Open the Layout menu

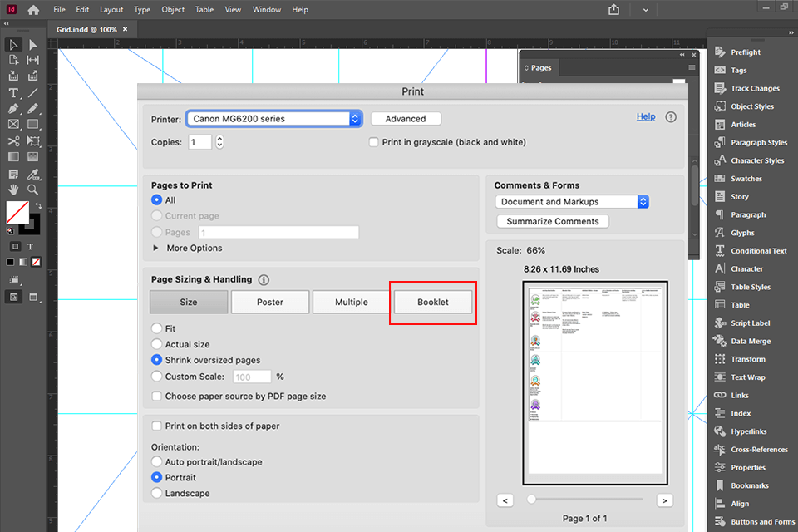coord(111,10)
